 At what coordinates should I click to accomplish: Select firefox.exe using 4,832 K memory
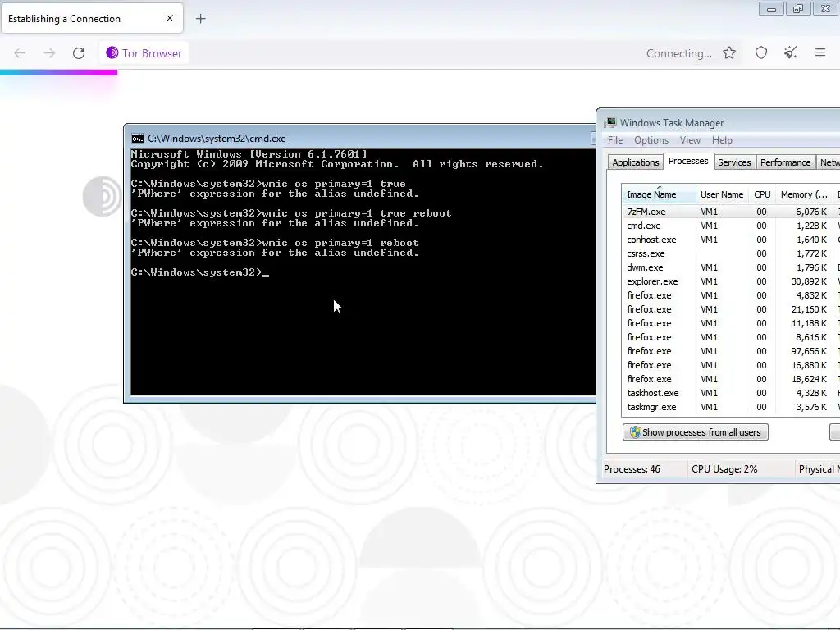pyautogui.click(x=731, y=295)
